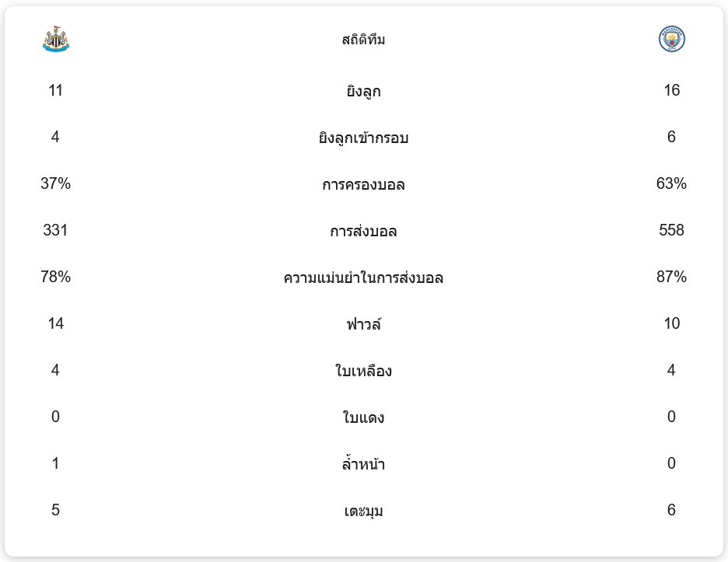Viewport: 728px width, 562px height.
Task: Click the Newcastle United crest icon
Action: (56, 40)
